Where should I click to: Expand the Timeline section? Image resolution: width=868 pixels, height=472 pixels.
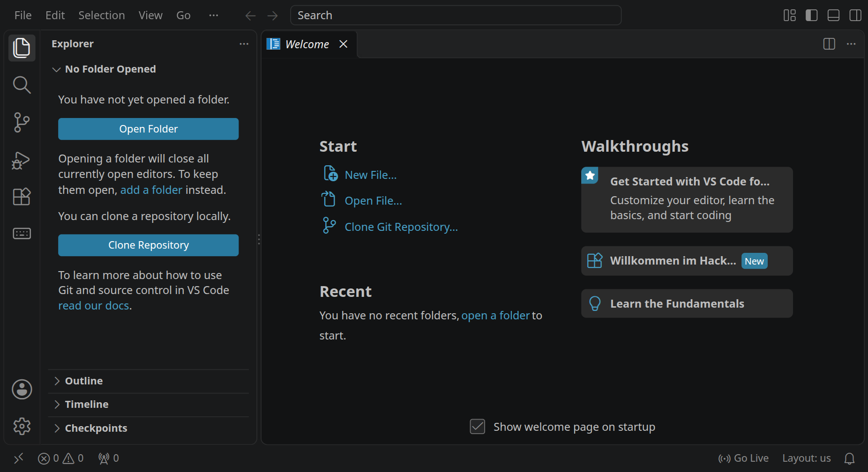pos(148,405)
